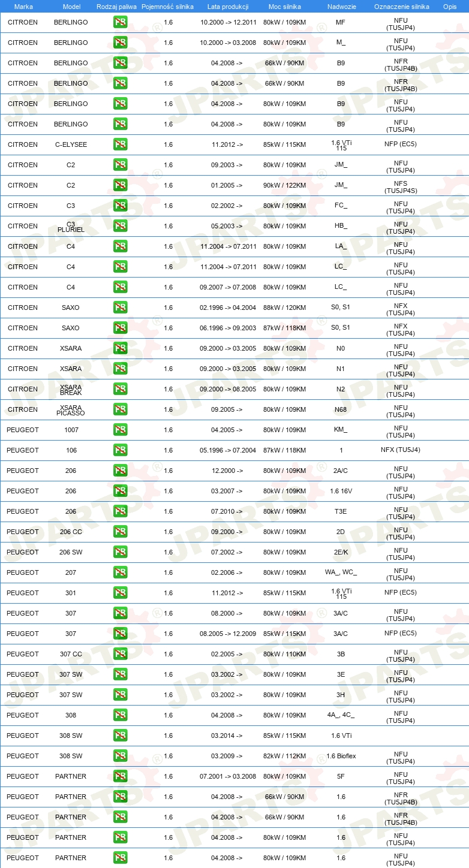This screenshot has width=469, height=868.
Task: Click petrol icon in Peugeot 1007 row
Action: click(120, 430)
